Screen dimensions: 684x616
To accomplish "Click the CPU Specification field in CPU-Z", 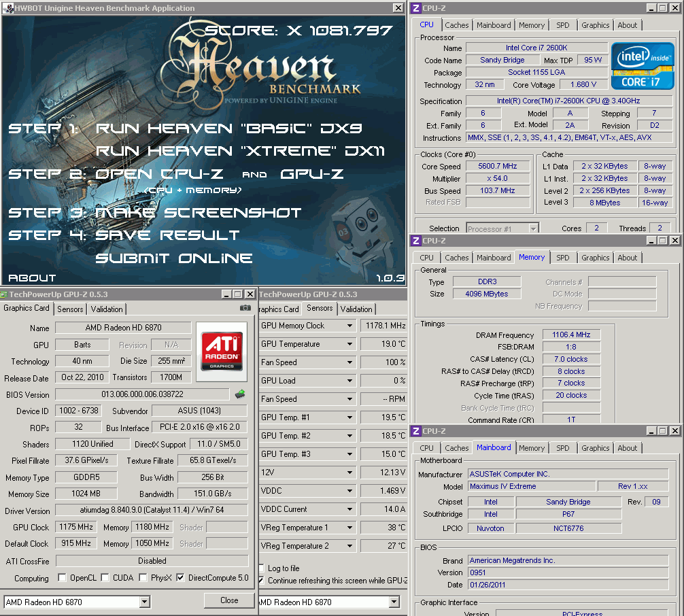I will (569, 101).
